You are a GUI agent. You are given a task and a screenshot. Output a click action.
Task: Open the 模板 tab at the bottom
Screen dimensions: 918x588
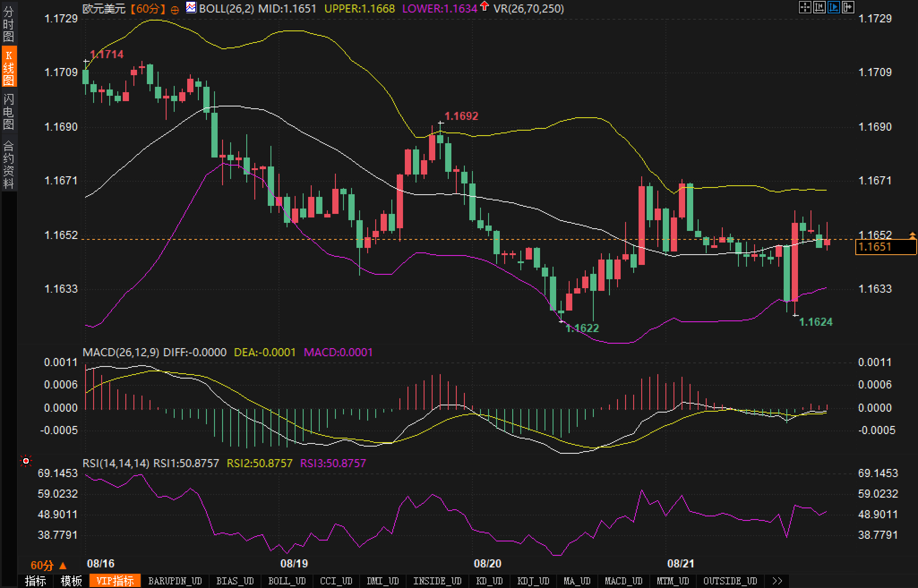[x=71, y=581]
